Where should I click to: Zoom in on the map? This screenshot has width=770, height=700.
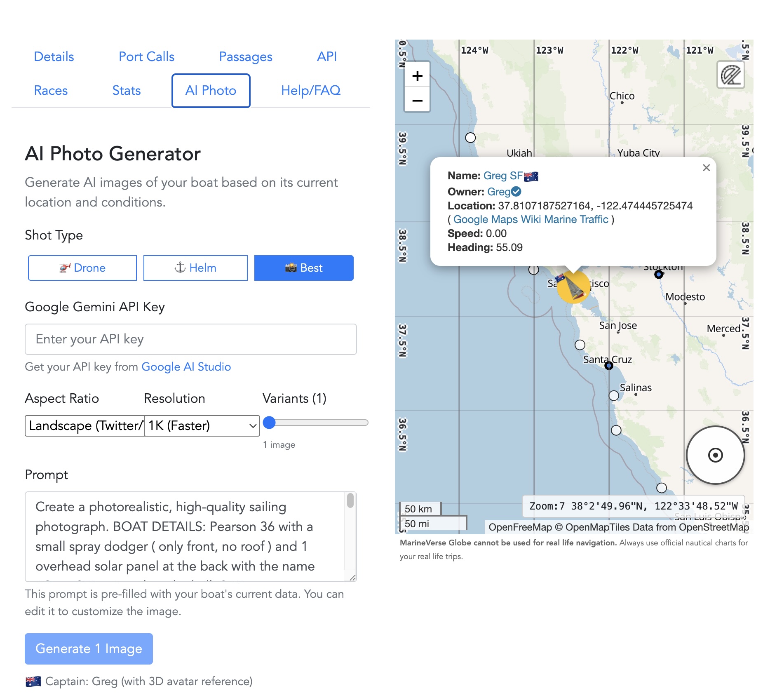[417, 76]
